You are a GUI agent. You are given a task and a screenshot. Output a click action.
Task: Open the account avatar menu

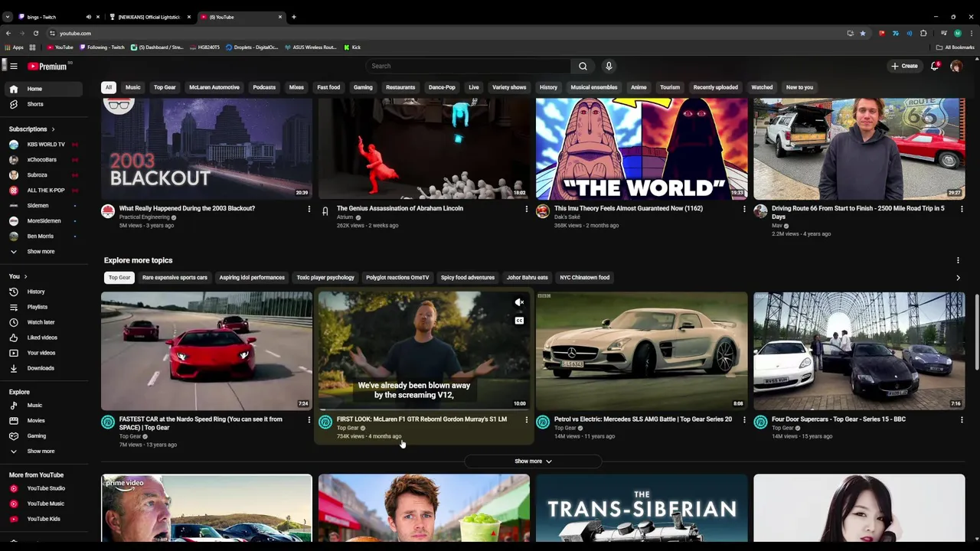pyautogui.click(x=956, y=67)
